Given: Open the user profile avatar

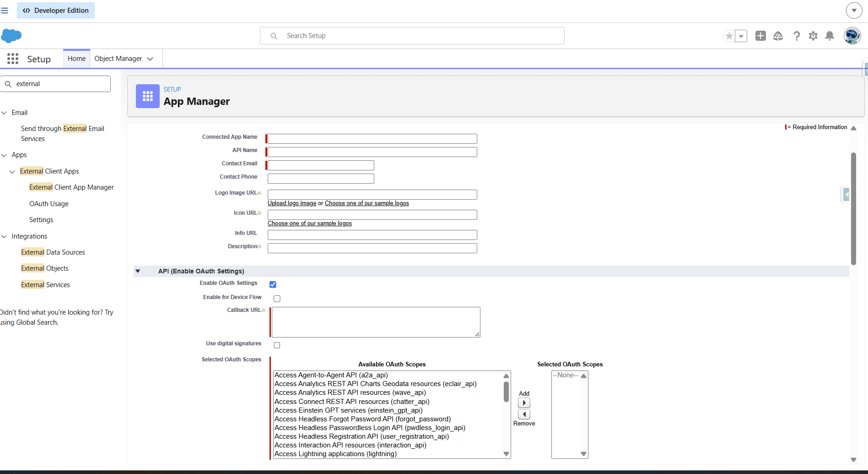Looking at the screenshot, I should point(852,36).
